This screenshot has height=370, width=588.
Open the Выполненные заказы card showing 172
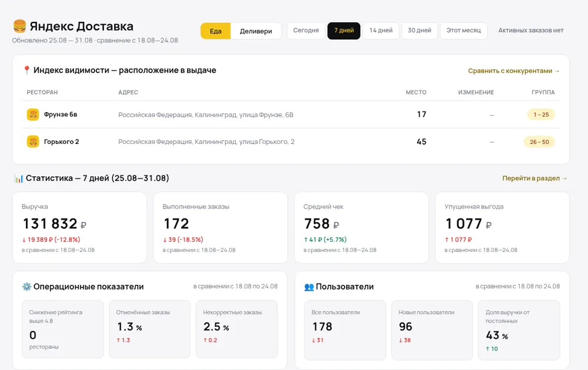pyautogui.click(x=220, y=227)
